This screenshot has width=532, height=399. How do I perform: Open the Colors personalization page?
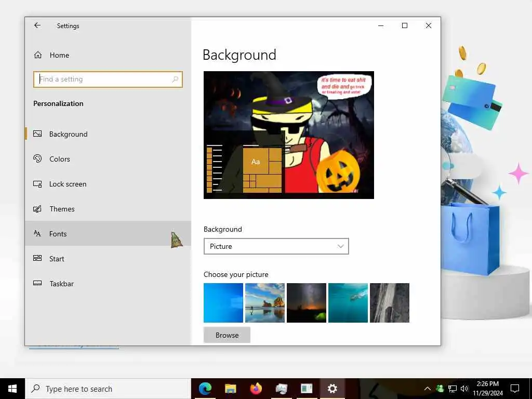[108, 159]
